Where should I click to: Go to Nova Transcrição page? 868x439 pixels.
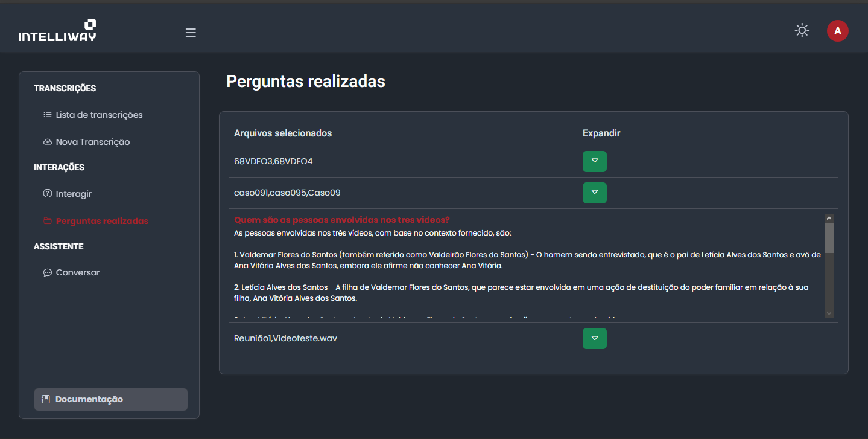point(93,142)
